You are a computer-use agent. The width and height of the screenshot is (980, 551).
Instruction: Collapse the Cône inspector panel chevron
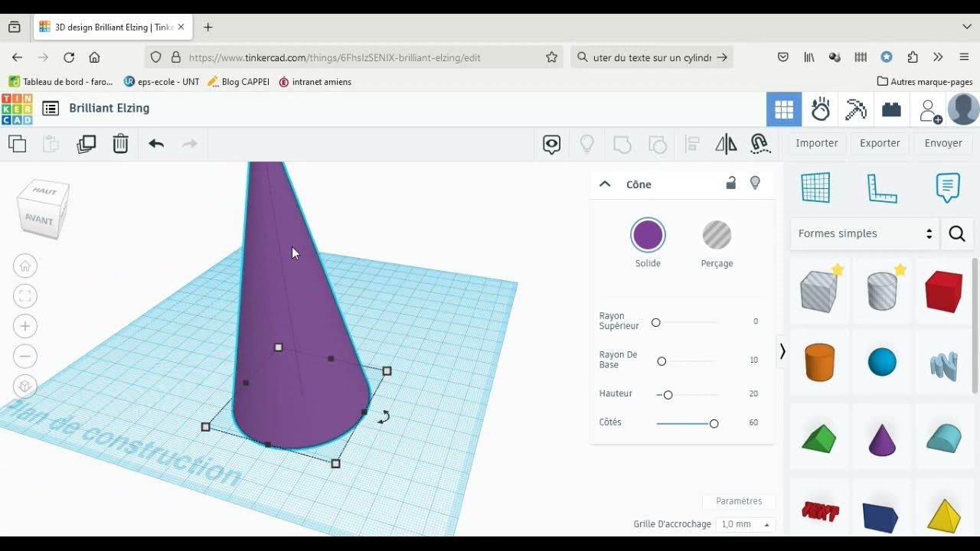pos(605,184)
